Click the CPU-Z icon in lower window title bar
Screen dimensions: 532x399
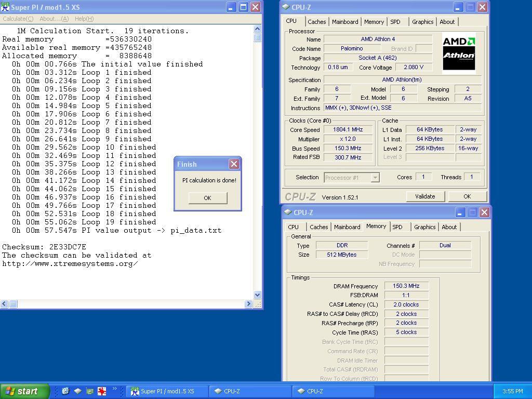click(288, 212)
